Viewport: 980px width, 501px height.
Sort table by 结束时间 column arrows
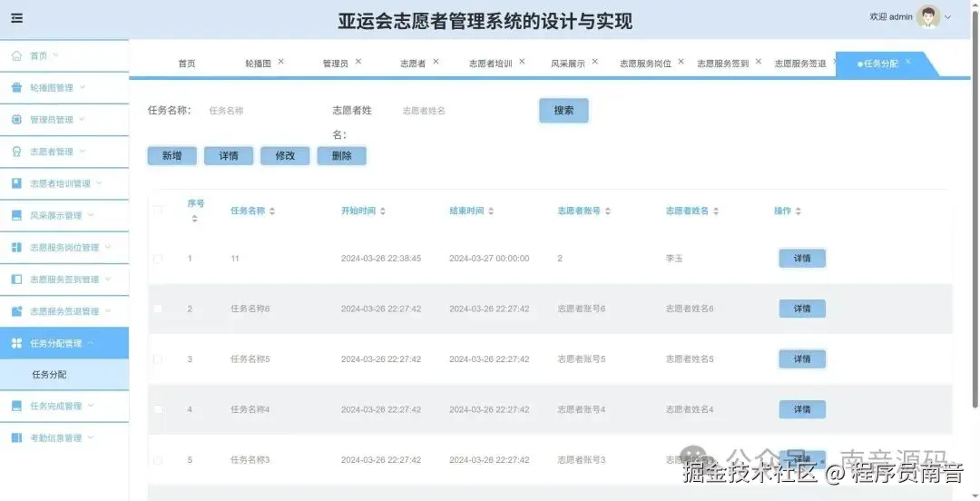point(491,211)
